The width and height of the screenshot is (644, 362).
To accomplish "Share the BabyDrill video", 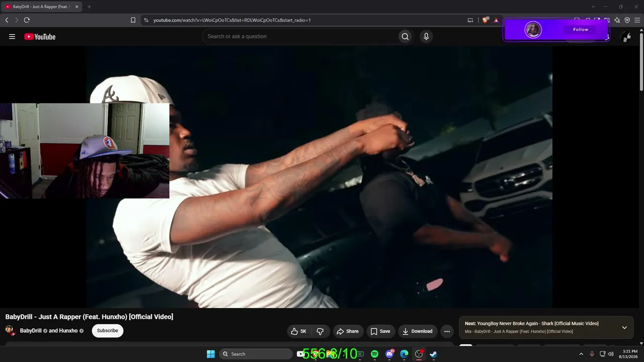I will [x=348, y=331].
